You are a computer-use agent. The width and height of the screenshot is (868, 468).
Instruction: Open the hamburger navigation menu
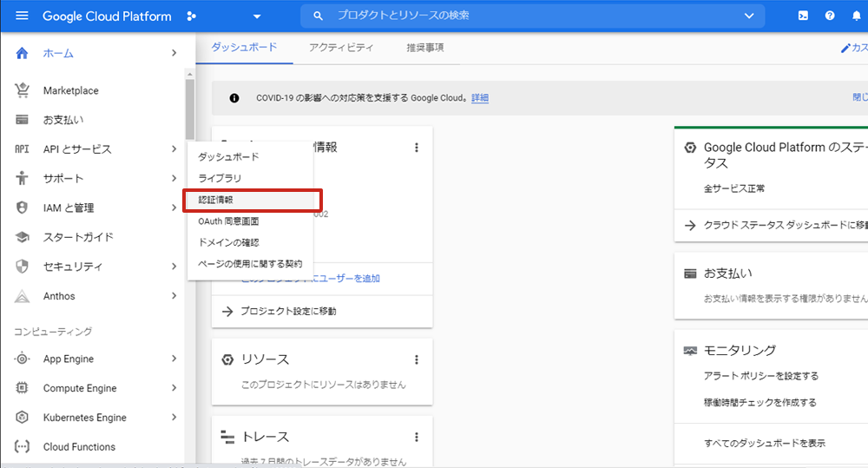[23, 16]
